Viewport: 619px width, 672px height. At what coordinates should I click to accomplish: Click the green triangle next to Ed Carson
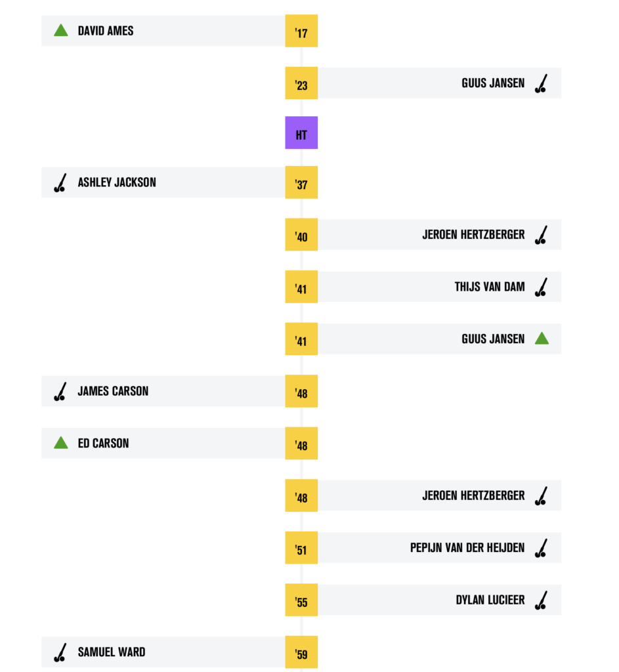pos(61,443)
